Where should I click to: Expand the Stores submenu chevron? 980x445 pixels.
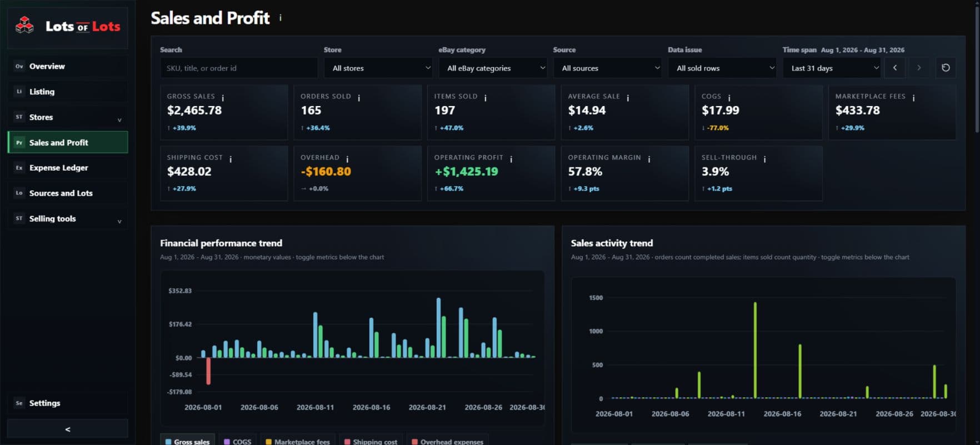119,120
